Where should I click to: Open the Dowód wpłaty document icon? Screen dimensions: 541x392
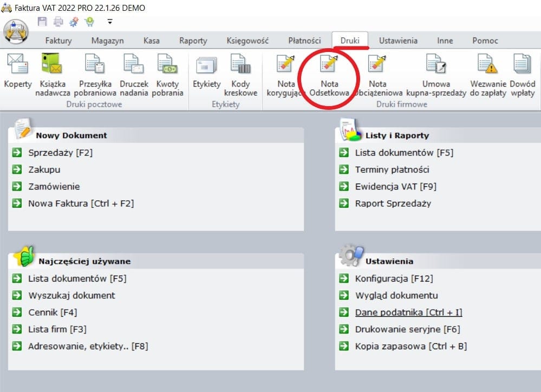point(522,65)
